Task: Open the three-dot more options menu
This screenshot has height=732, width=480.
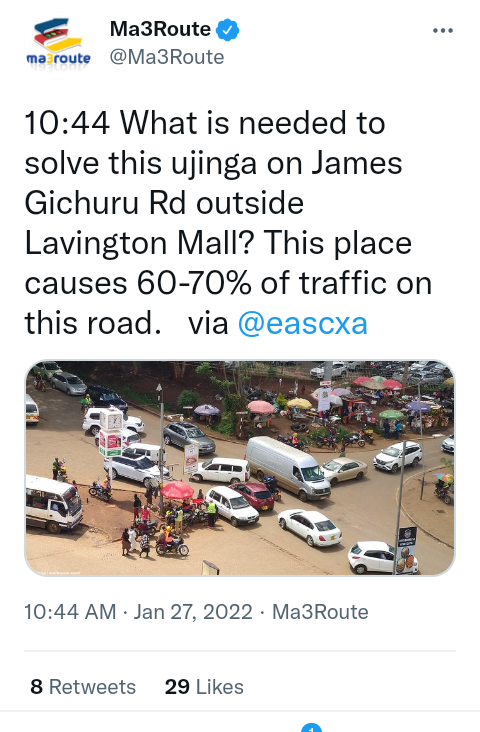Action: click(x=443, y=31)
